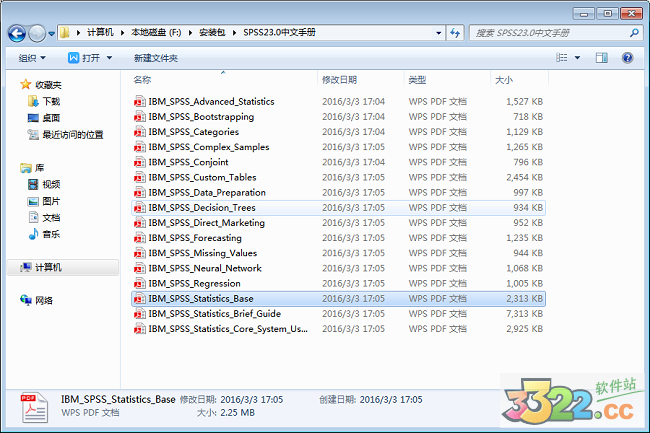The width and height of the screenshot is (650, 433).
Task: Select PDF icon of IBM_SPSS_Missing_Values
Action: coord(140,253)
